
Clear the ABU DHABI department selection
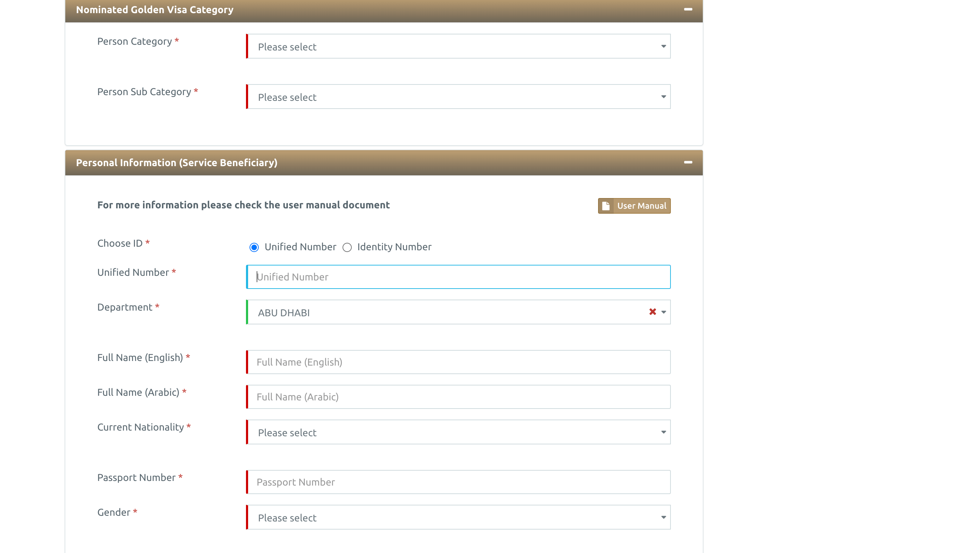click(x=652, y=312)
